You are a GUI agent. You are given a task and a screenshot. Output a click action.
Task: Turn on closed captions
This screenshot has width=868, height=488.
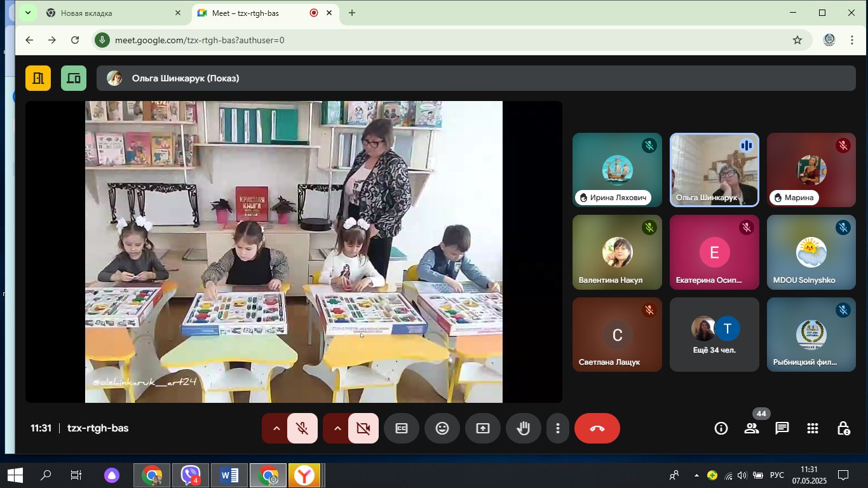(402, 428)
